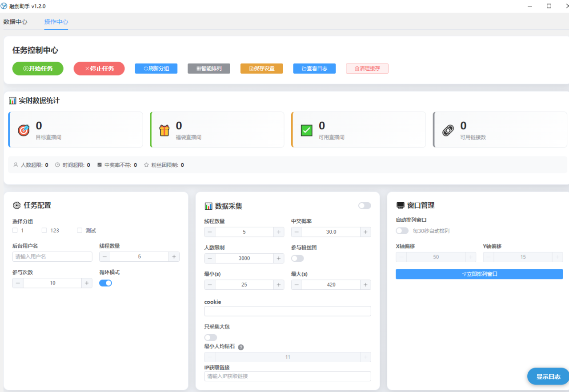This screenshot has height=392, width=569.
Task: Turn off the 循环模式 switch
Action: point(105,283)
